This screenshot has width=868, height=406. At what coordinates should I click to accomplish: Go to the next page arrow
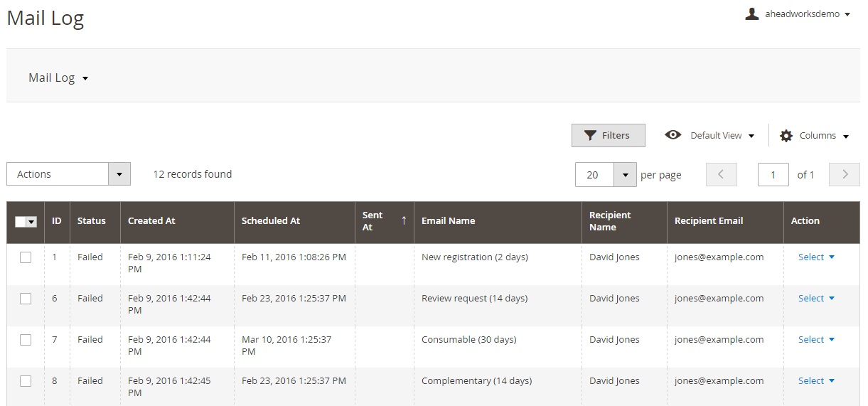(845, 174)
